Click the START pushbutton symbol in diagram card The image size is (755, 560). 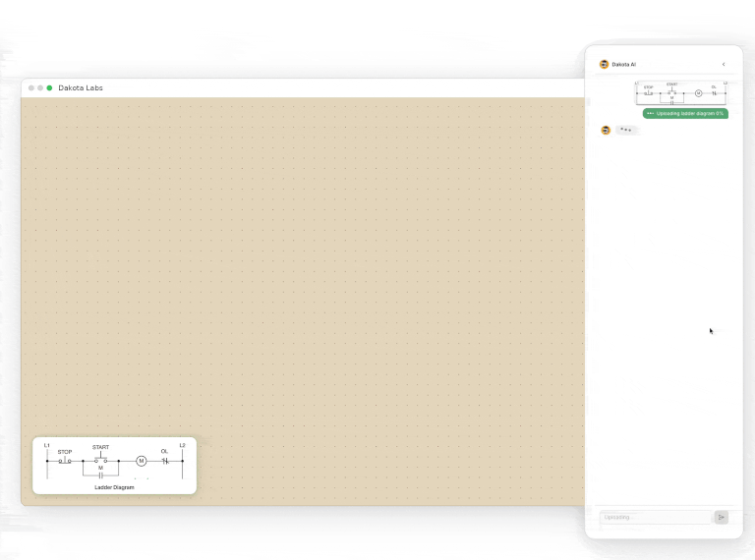point(100,460)
